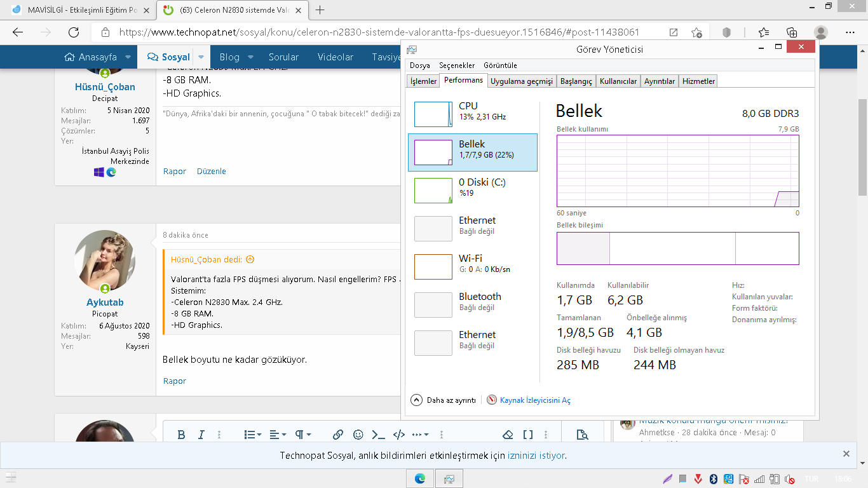868x488 pixels.
Task: Click the muted volume icon in tray
Action: pos(790,478)
